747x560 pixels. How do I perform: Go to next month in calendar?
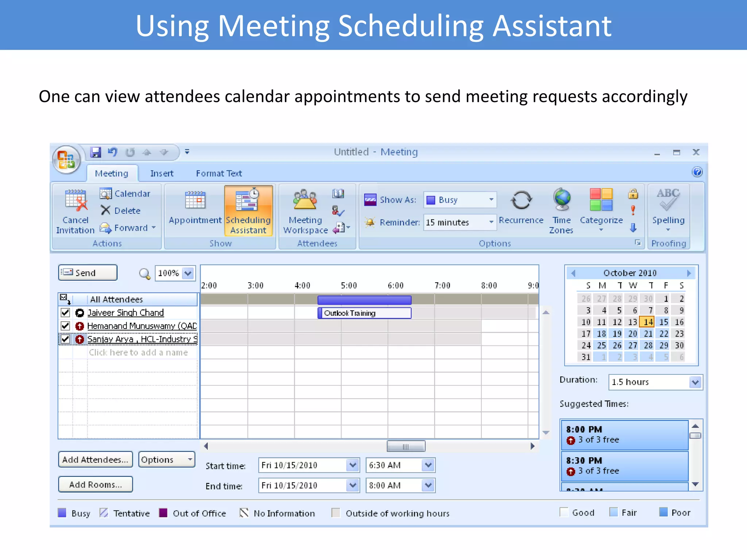689,273
